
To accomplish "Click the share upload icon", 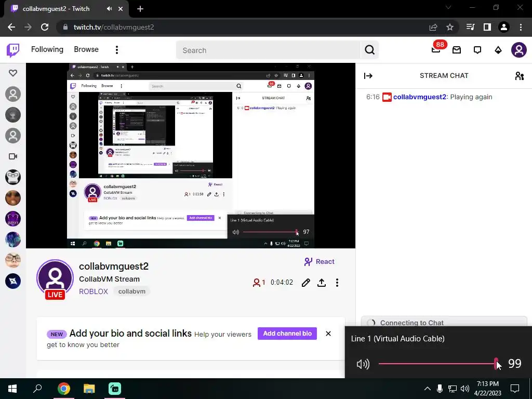I will (x=321, y=283).
